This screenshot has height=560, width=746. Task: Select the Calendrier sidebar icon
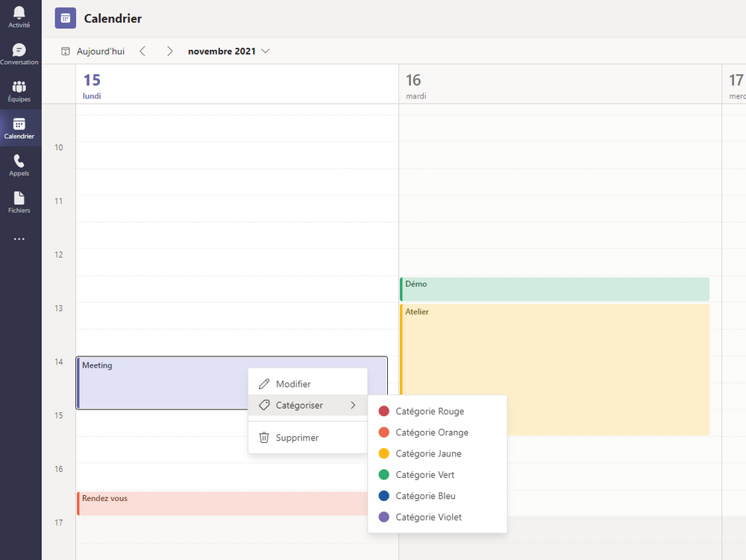(x=19, y=127)
